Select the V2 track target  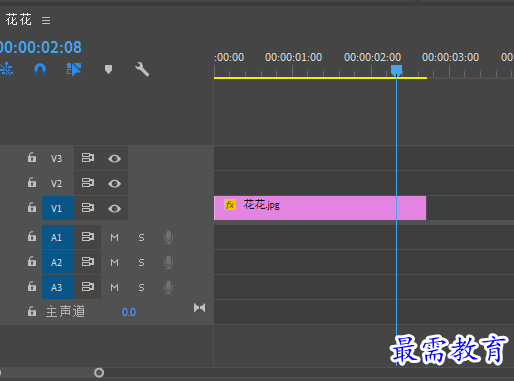click(56, 183)
